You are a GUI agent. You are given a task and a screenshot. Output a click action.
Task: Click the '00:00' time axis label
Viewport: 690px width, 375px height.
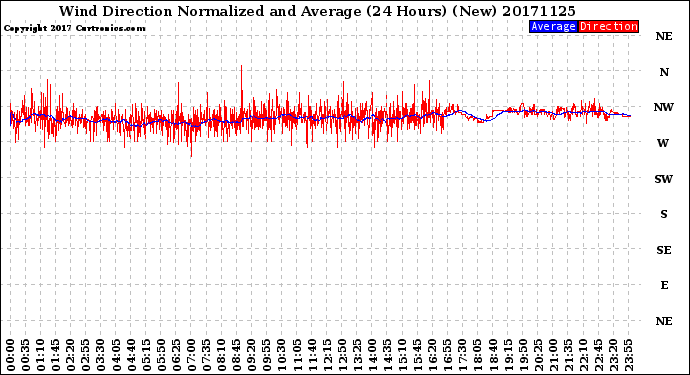tap(11, 355)
